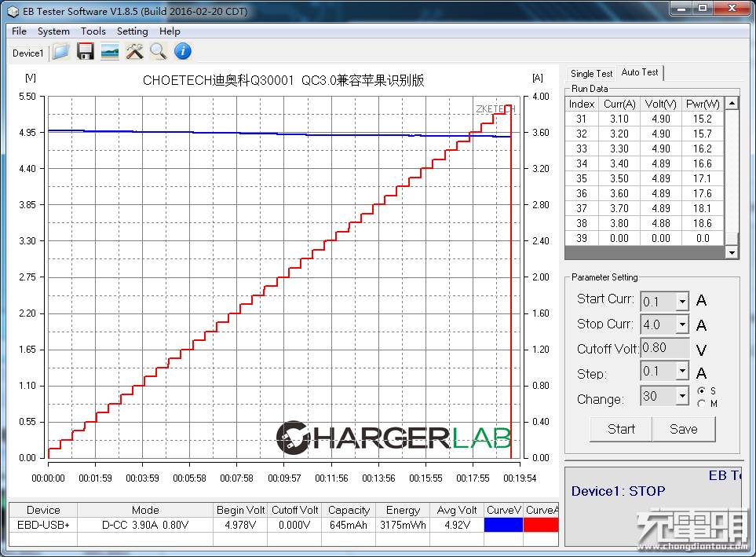Click the Cutoff Volt input field

[x=664, y=348]
